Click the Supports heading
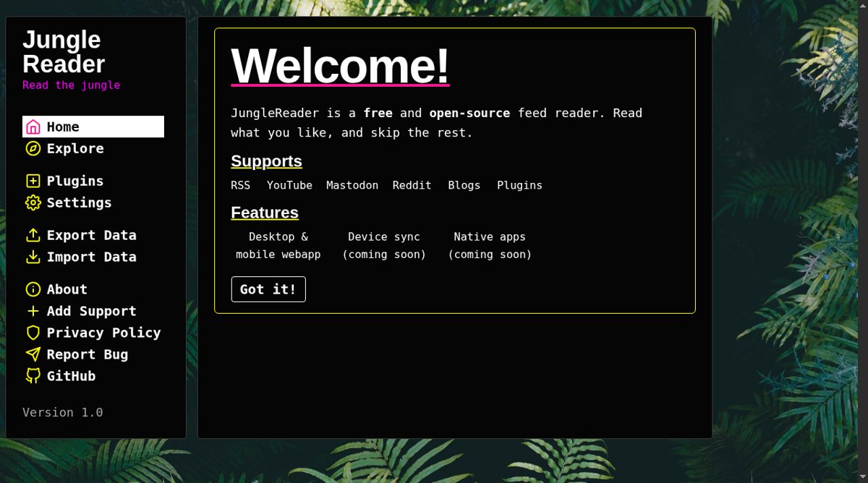 266,161
